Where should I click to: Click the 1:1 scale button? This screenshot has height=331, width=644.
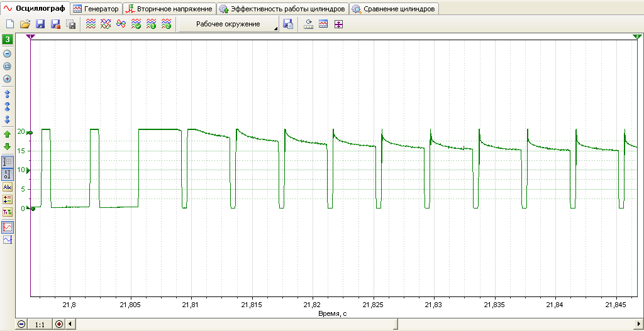(x=40, y=325)
